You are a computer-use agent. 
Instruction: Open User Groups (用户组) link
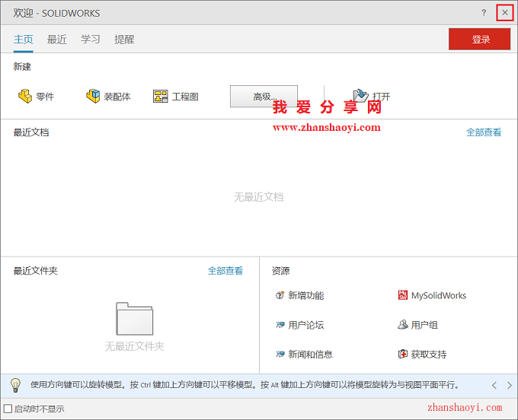click(417, 325)
